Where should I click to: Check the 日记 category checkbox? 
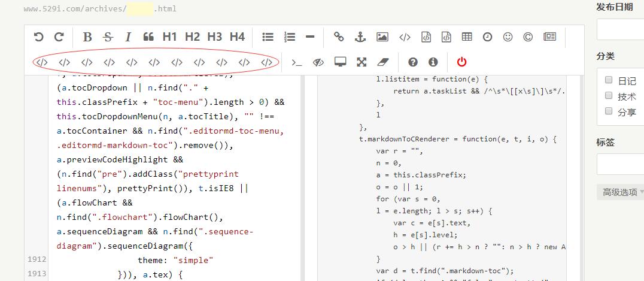click(x=609, y=80)
